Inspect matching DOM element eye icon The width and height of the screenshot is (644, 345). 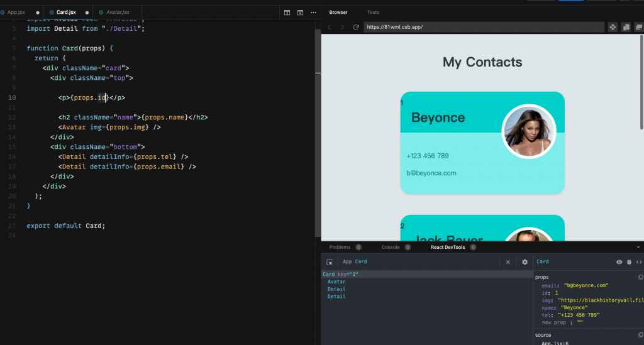point(619,261)
